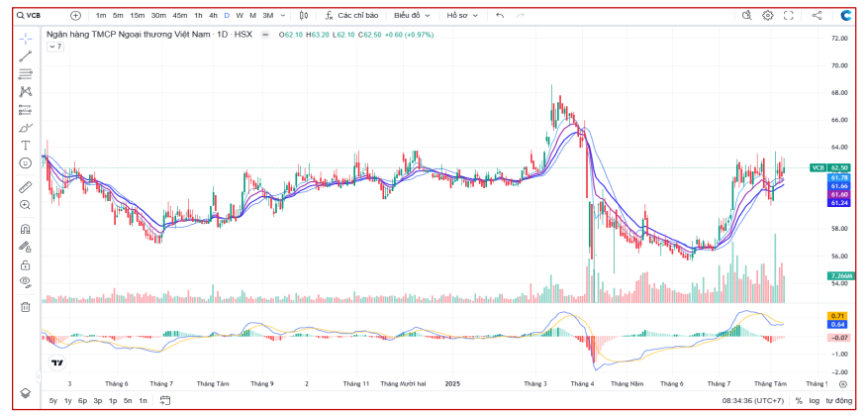Select the D daily timeframe
Viewport: 868px width, 416px height.
[x=227, y=16]
